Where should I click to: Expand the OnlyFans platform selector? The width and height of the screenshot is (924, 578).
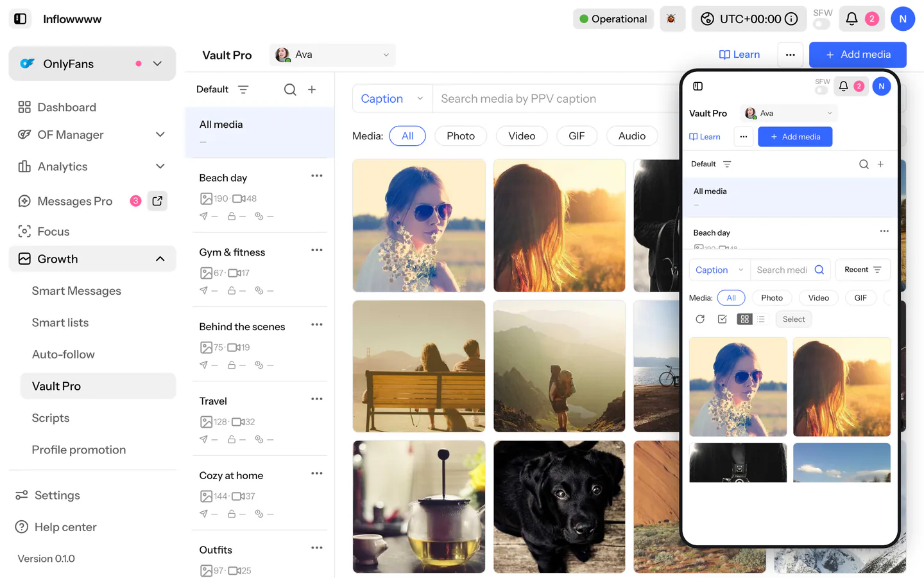coord(92,64)
